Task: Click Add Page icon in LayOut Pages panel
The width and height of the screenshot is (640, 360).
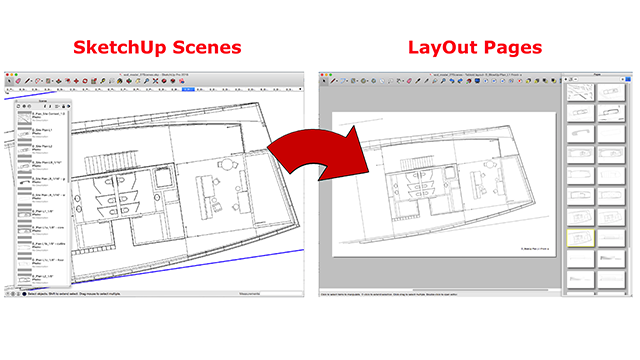Action: point(566,79)
